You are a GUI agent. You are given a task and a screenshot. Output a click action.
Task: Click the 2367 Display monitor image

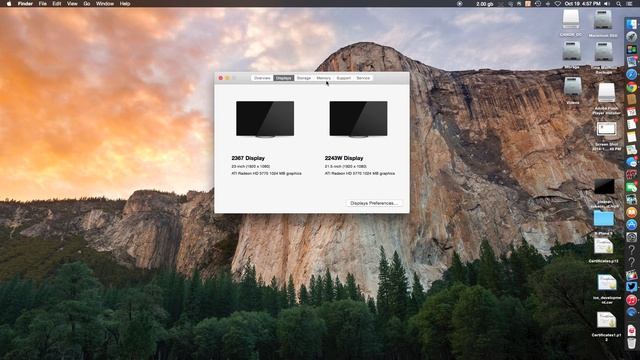265,119
